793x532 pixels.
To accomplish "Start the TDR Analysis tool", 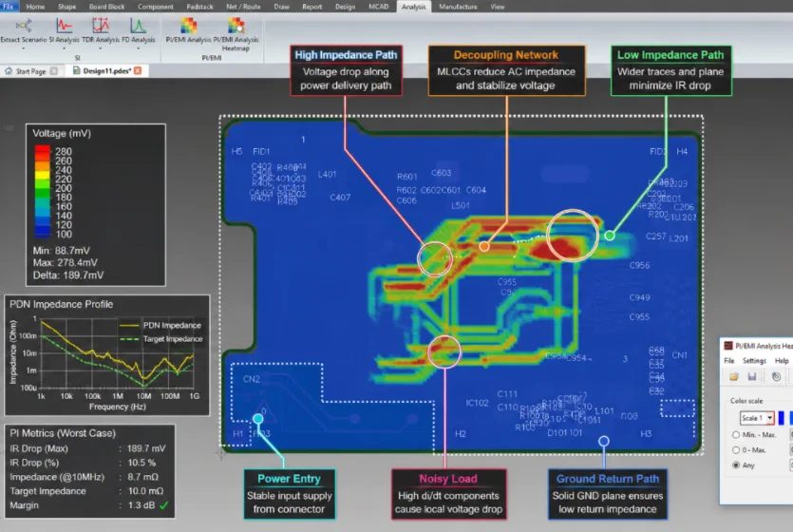I will point(101,30).
